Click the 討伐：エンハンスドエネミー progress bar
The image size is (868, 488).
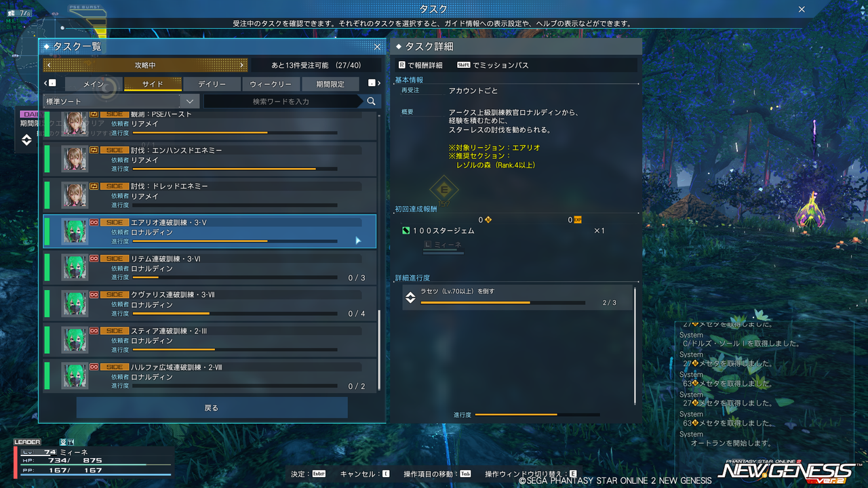pos(235,169)
